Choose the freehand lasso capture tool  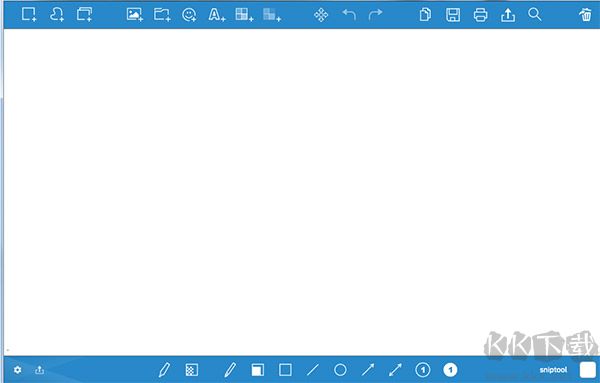(57, 15)
